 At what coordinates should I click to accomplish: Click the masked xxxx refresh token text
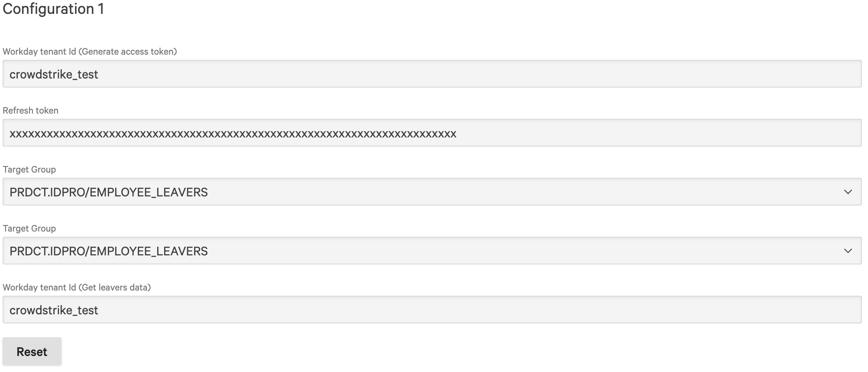[233, 134]
